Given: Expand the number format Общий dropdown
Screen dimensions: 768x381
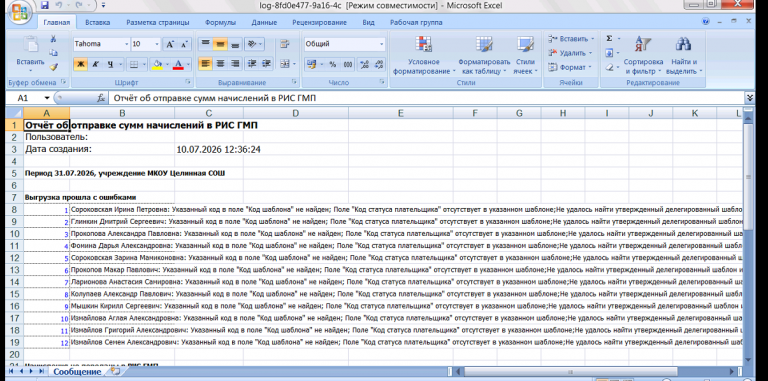Looking at the screenshot, I should pos(382,44).
